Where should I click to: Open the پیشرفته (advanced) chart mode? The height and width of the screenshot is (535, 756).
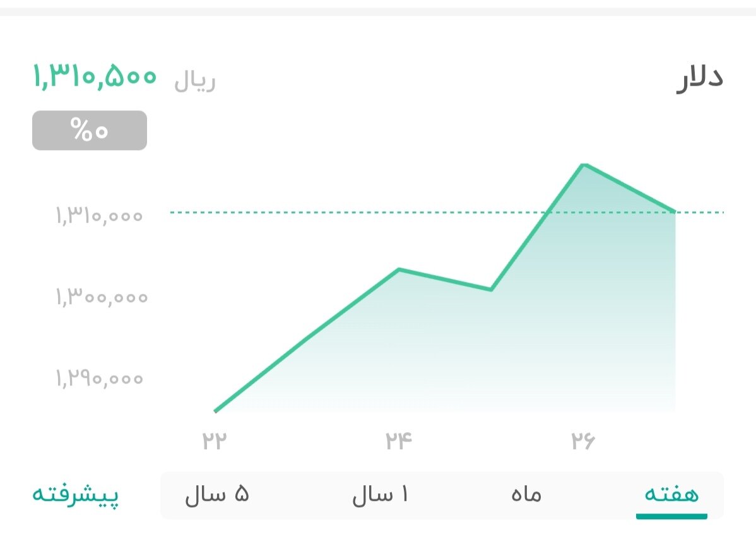click(x=75, y=495)
